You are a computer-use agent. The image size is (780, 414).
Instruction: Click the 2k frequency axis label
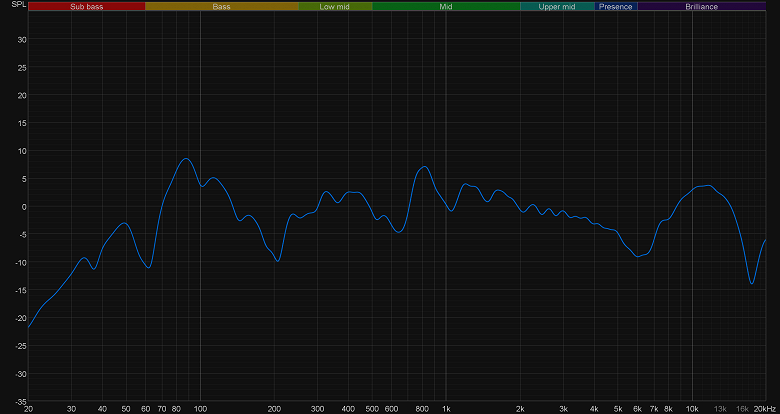tap(520, 409)
